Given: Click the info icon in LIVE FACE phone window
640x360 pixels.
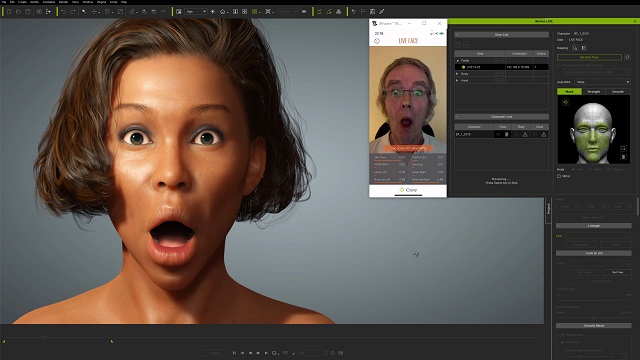Looking at the screenshot, I should pos(377,41).
